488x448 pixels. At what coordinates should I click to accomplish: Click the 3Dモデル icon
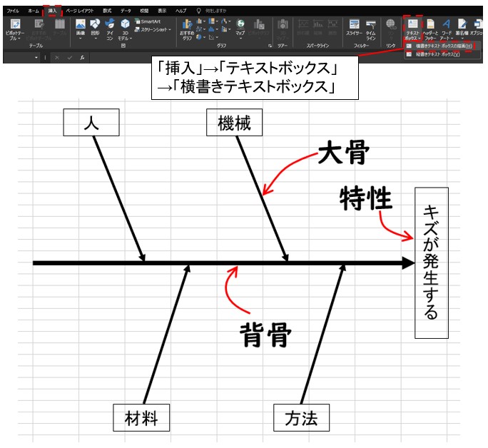coord(125,29)
